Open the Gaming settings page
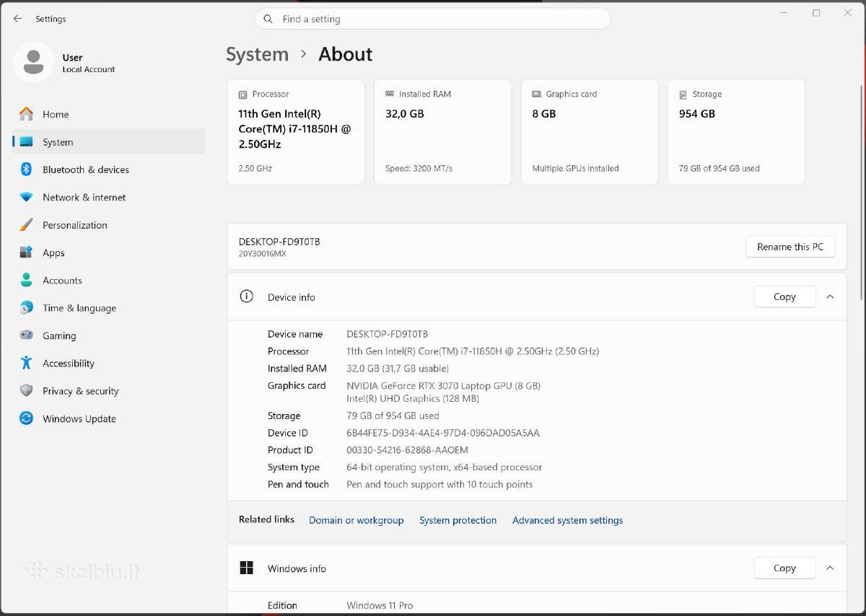This screenshot has height=616, width=866. coord(109,335)
